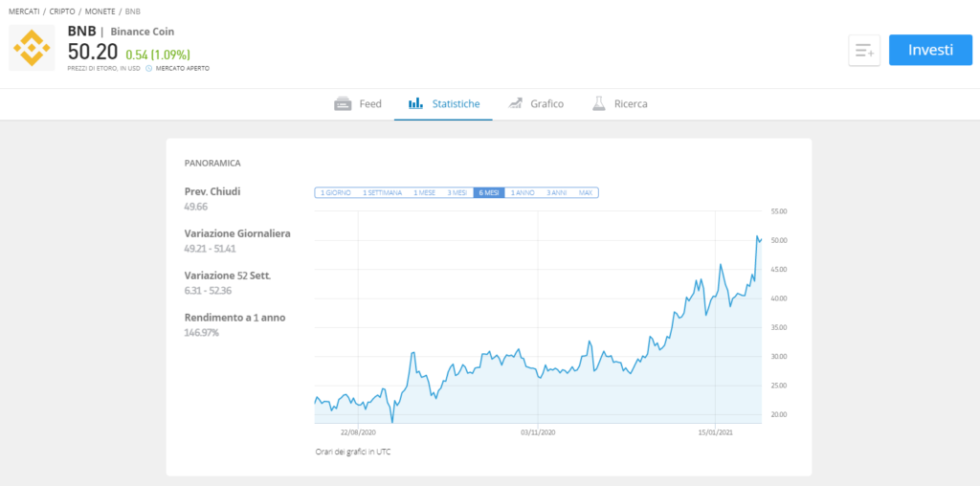980x486 pixels.
Task: Click the yearly return value 146.97%
Action: coord(201,332)
